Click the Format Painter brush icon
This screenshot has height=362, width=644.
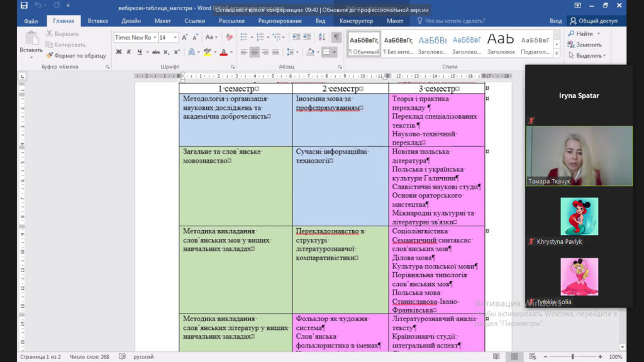[50, 55]
